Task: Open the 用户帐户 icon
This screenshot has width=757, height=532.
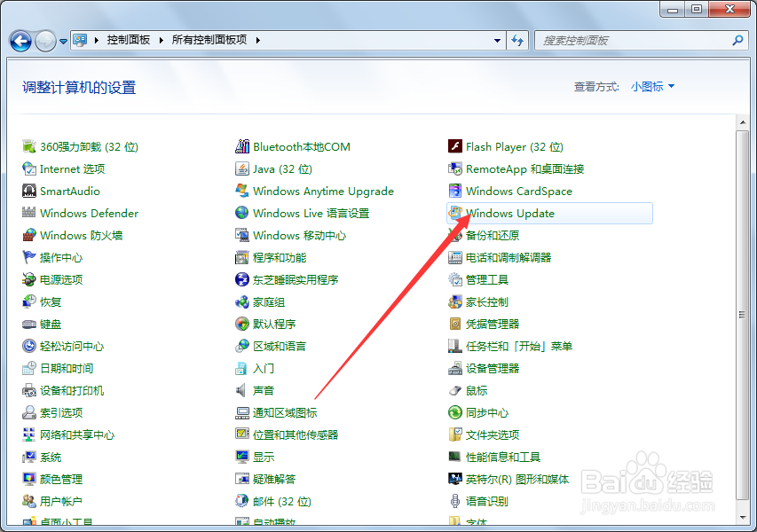Action: [x=29, y=501]
